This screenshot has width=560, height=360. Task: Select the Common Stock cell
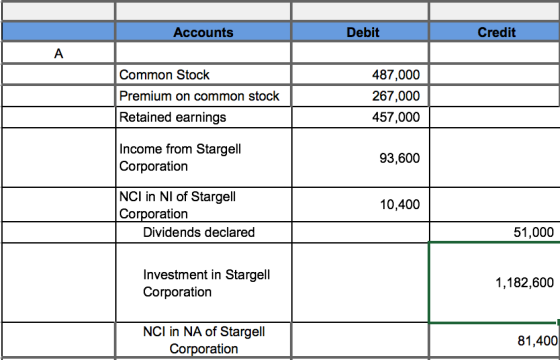pyautogui.click(x=203, y=75)
